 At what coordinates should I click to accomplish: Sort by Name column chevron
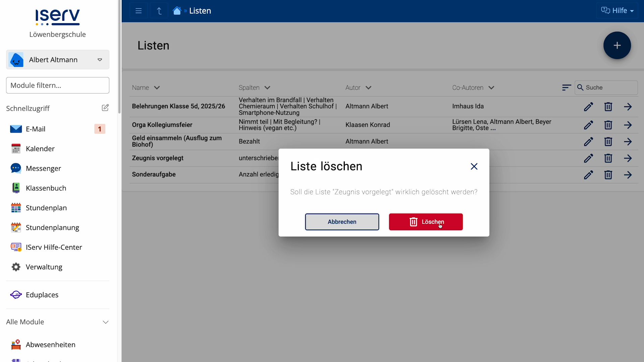point(157,88)
